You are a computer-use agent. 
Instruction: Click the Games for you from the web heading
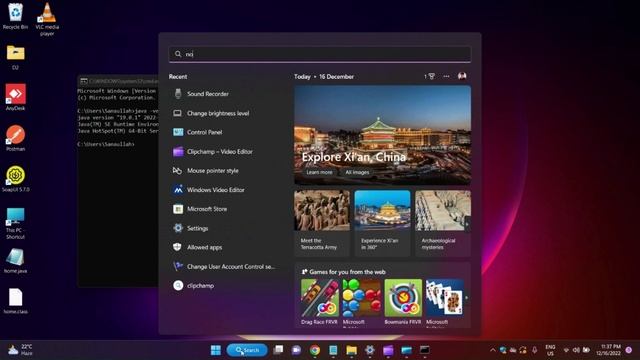point(347,272)
